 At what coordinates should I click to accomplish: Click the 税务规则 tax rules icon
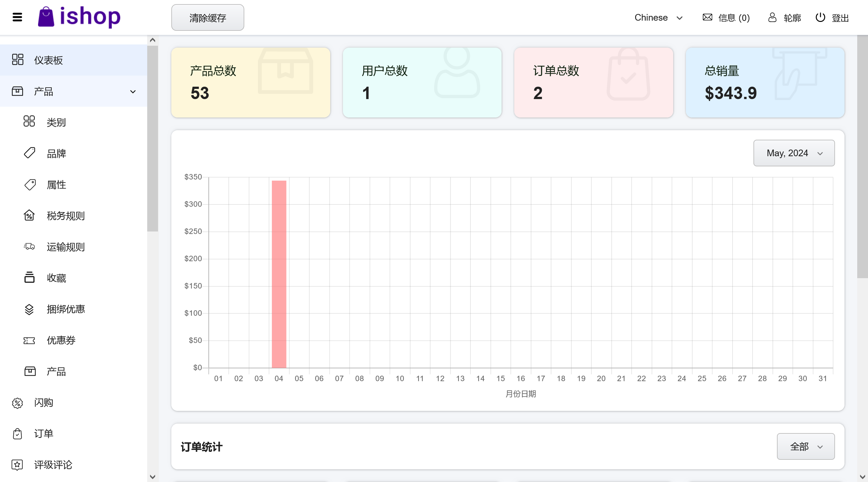point(29,216)
